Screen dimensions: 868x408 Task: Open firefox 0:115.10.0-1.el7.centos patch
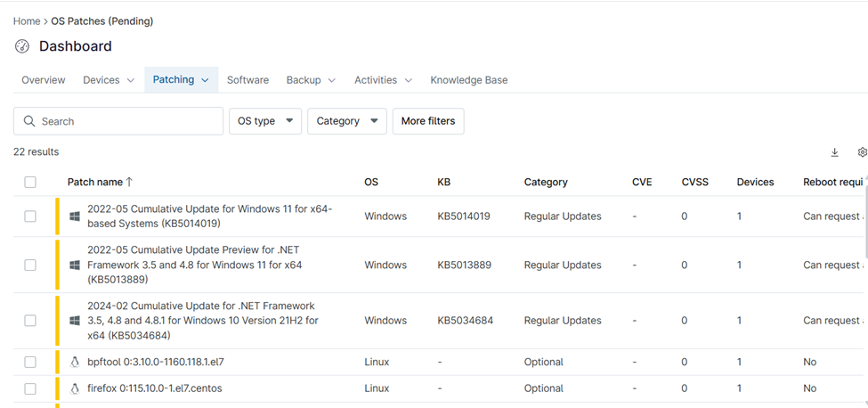pos(154,388)
